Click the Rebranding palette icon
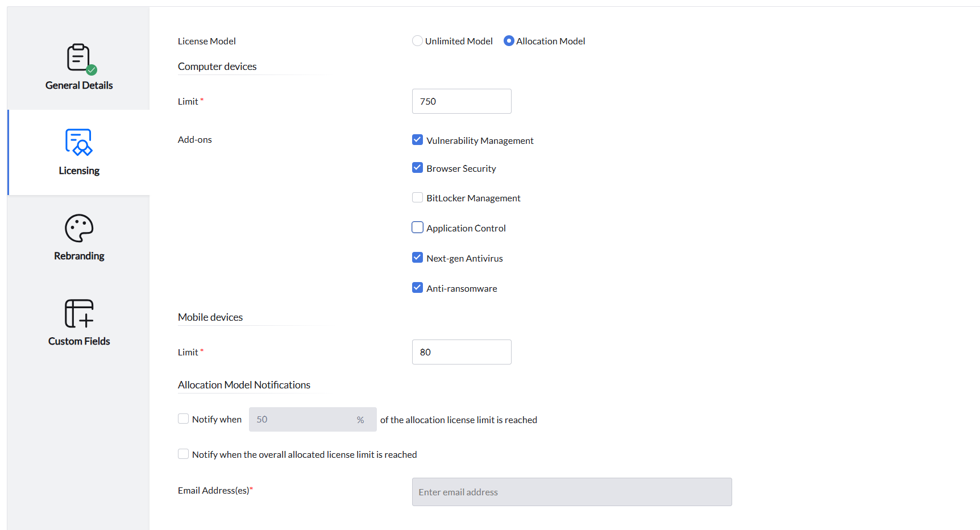 coord(79,229)
